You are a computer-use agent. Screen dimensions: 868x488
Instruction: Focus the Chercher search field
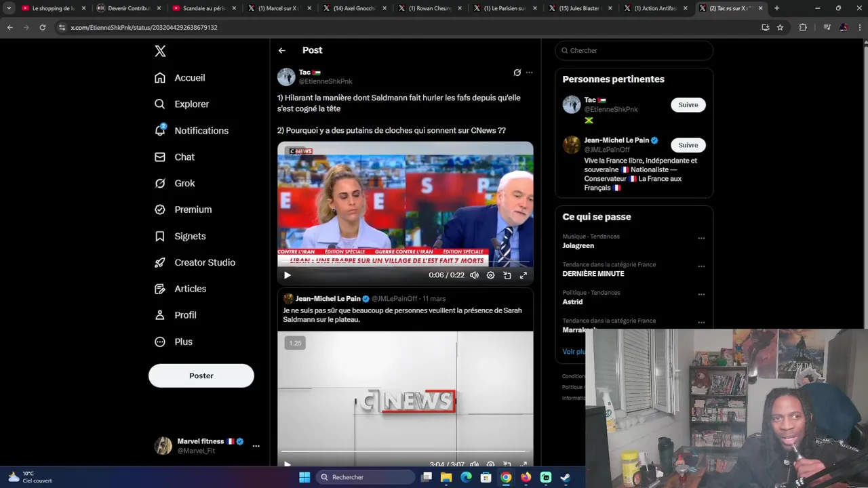coord(634,51)
